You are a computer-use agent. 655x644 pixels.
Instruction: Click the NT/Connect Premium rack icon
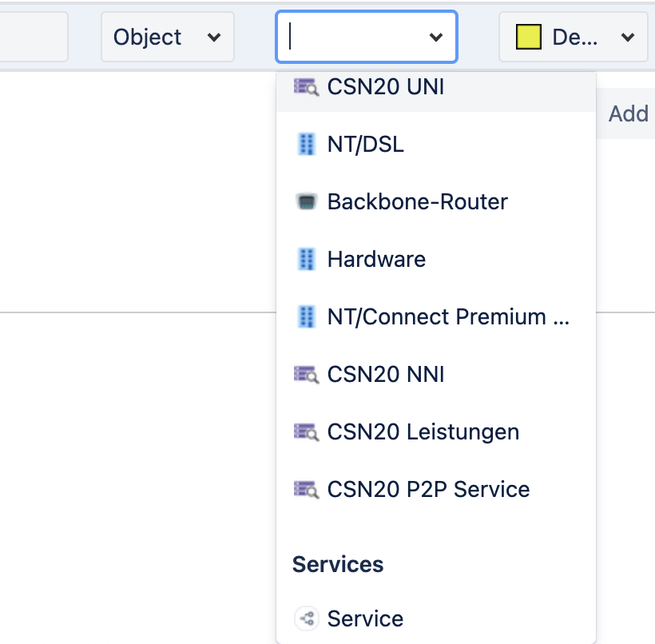pos(307,316)
